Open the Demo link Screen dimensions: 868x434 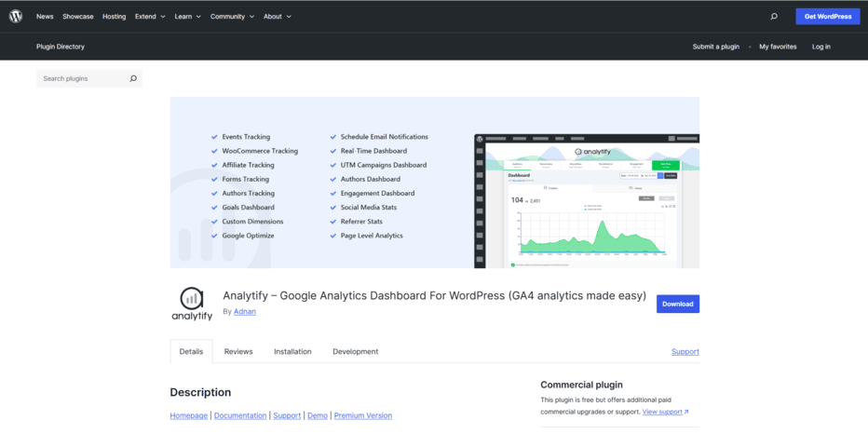318,415
